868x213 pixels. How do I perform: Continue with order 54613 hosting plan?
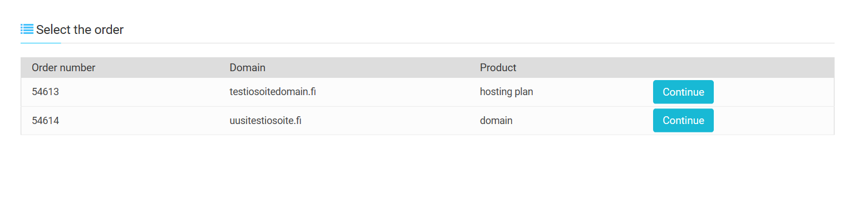click(683, 92)
